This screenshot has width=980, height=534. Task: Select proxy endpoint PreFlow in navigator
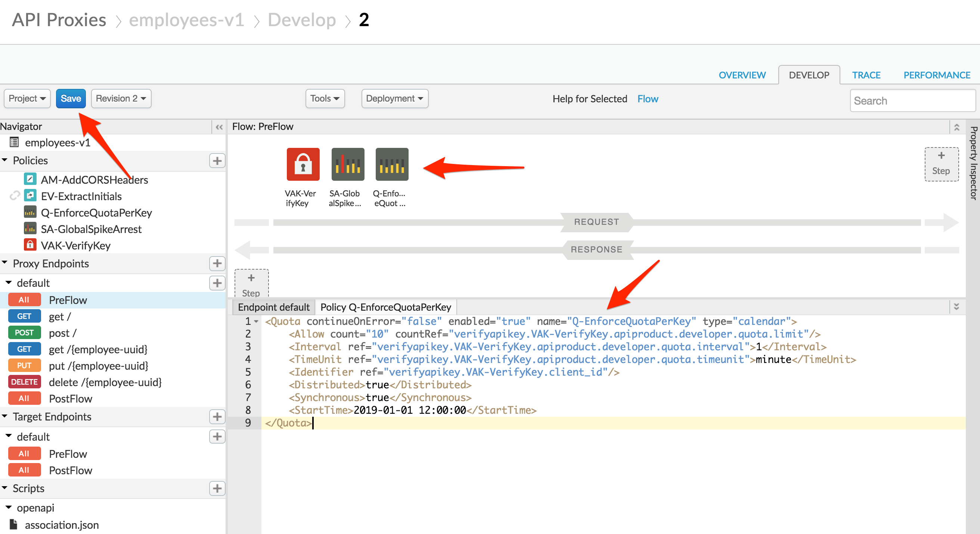tap(114, 300)
